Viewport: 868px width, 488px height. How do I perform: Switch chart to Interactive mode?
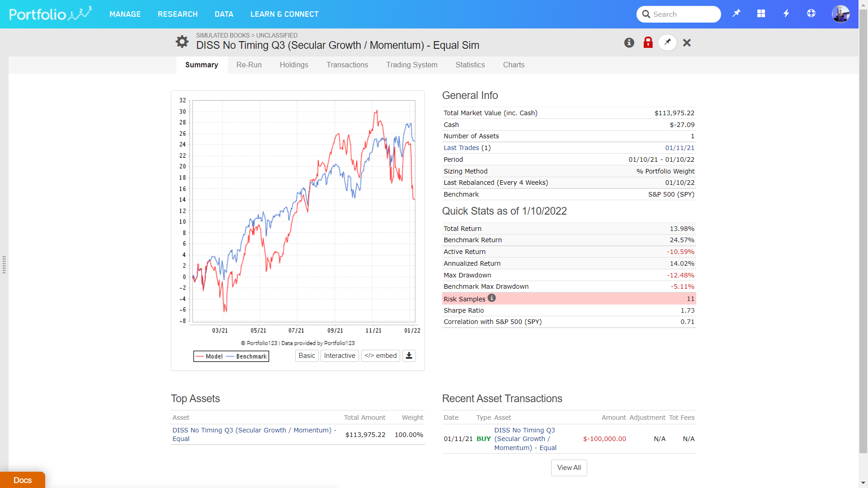[x=340, y=356]
